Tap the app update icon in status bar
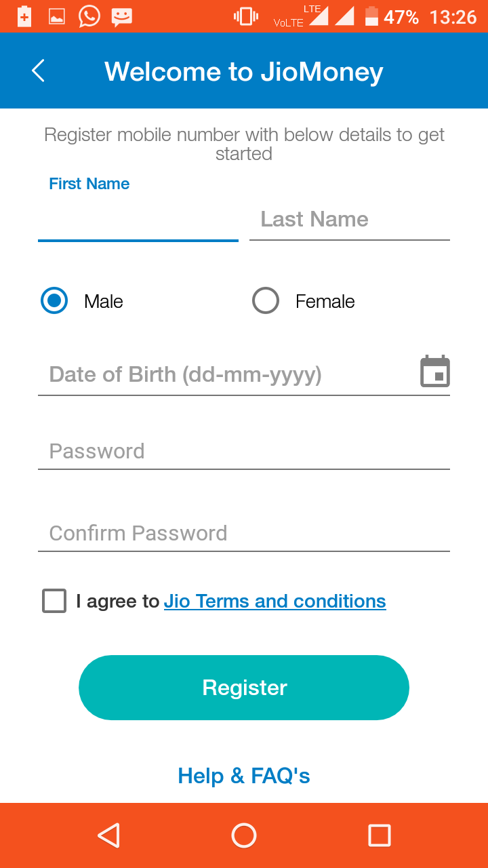This screenshot has width=488, height=868. tap(24, 16)
